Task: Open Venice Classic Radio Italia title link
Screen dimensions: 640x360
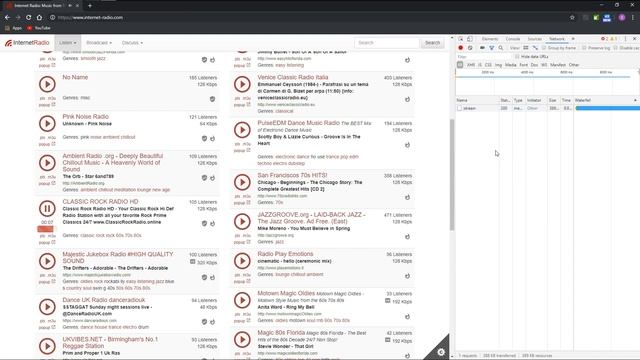Action: [x=293, y=77]
